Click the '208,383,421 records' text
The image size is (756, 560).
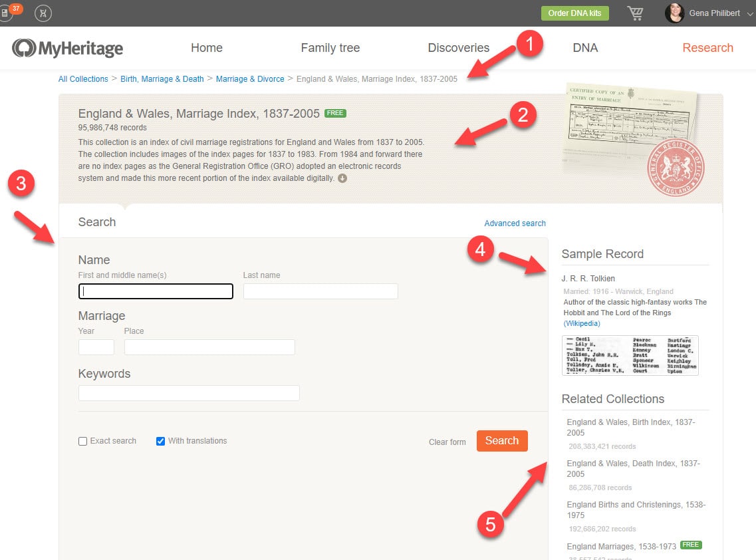point(602,447)
